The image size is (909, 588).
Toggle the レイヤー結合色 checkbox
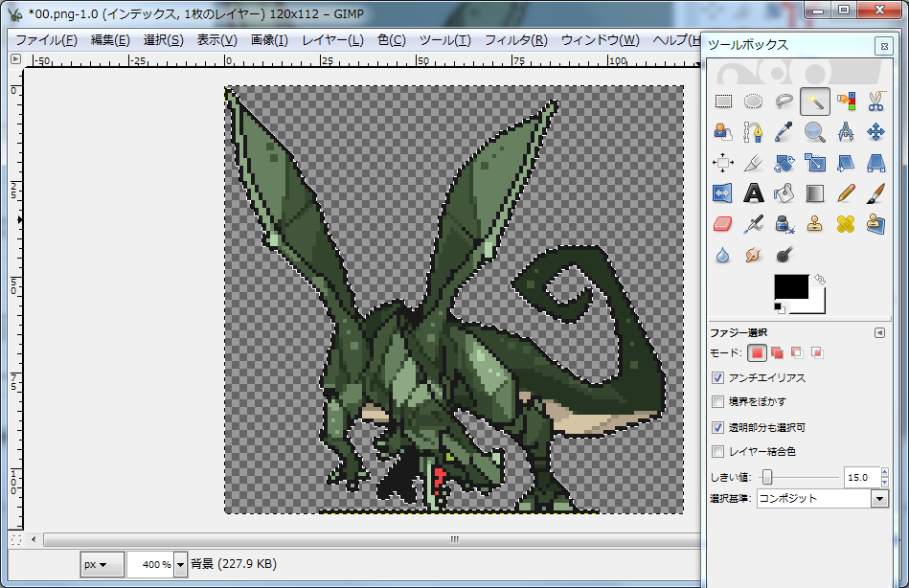tap(718, 451)
